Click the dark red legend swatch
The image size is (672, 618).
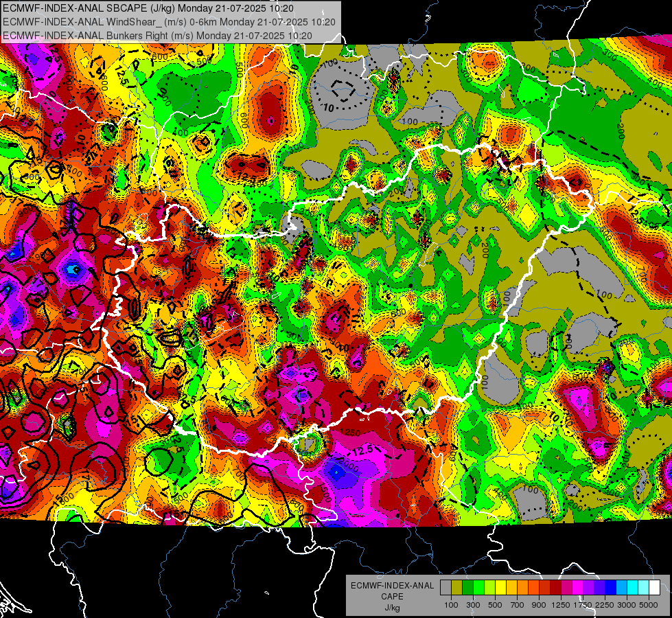[x=555, y=588]
